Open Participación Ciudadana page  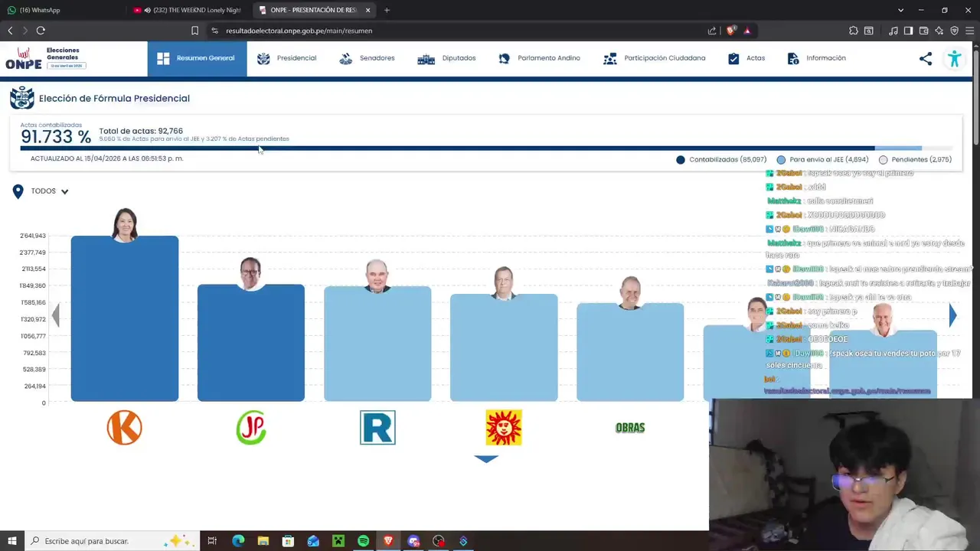pyautogui.click(x=654, y=58)
